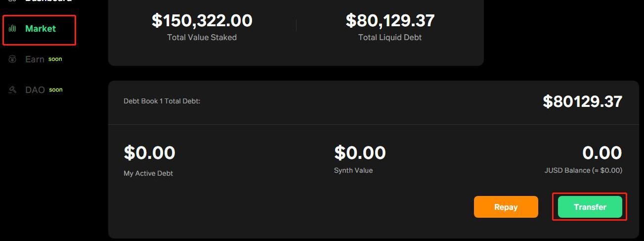Select the DAO menu label
Viewport: 644px width, 241px height.
(35, 90)
